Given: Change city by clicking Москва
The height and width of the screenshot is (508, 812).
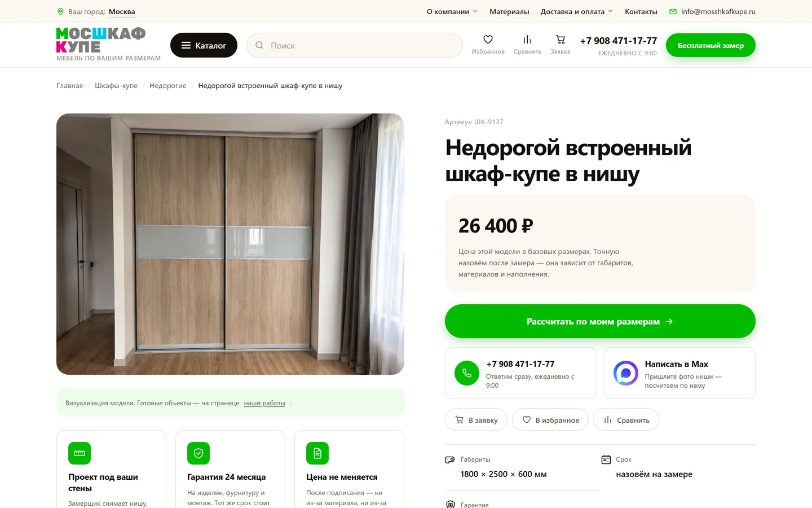Looking at the screenshot, I should click(x=122, y=12).
